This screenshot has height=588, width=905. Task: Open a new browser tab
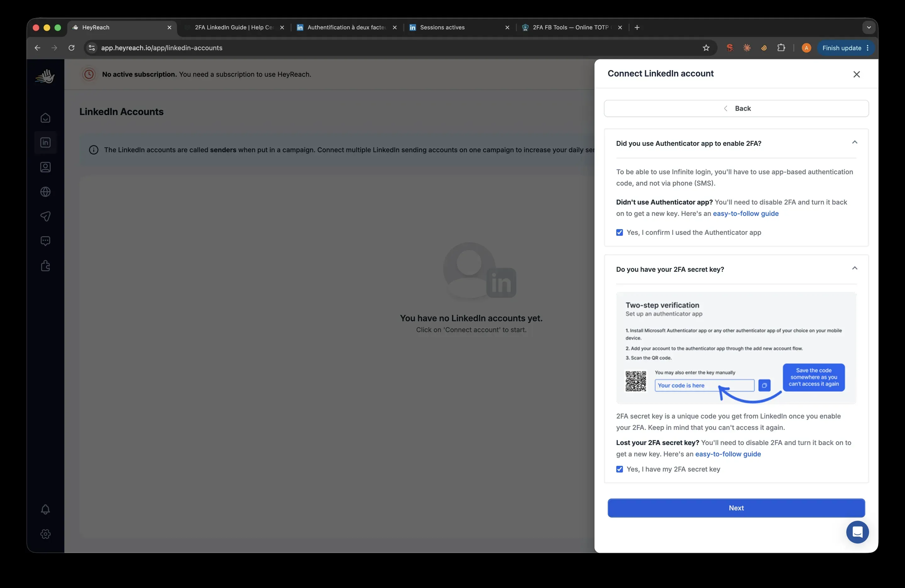pos(637,27)
